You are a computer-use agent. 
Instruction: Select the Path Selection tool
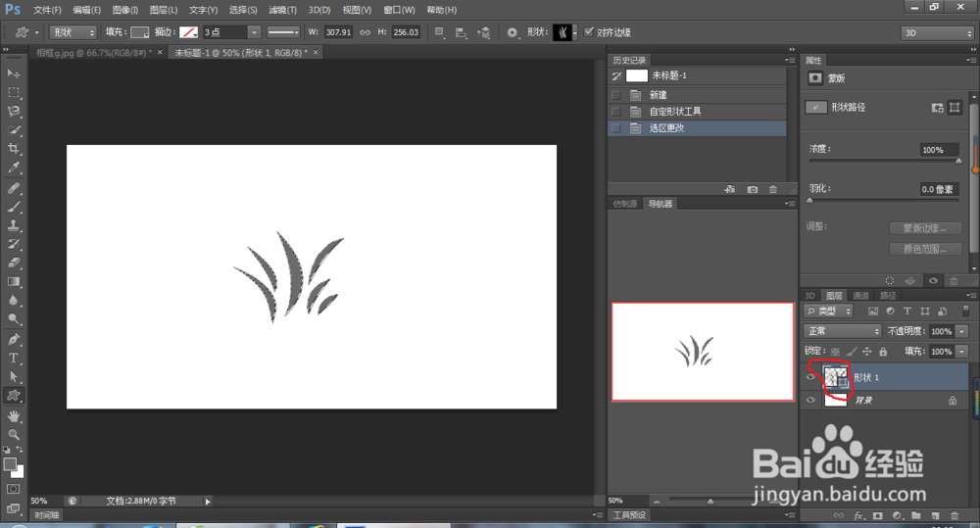[13, 377]
